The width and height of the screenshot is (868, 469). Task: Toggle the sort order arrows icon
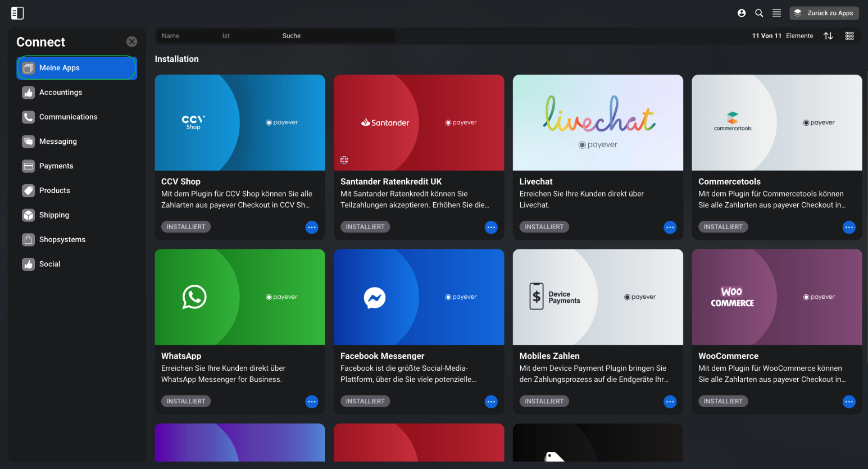click(x=828, y=36)
